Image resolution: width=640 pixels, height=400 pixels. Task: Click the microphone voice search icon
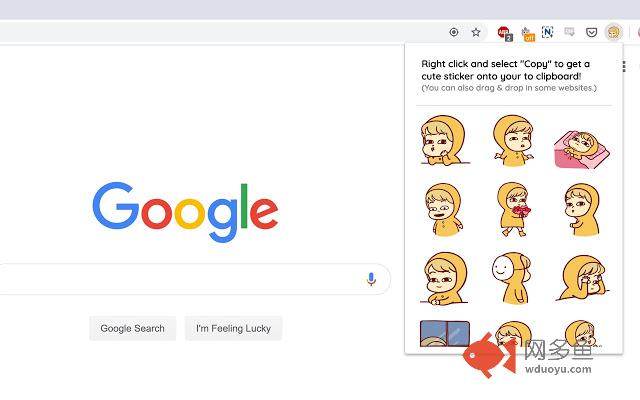(371, 279)
